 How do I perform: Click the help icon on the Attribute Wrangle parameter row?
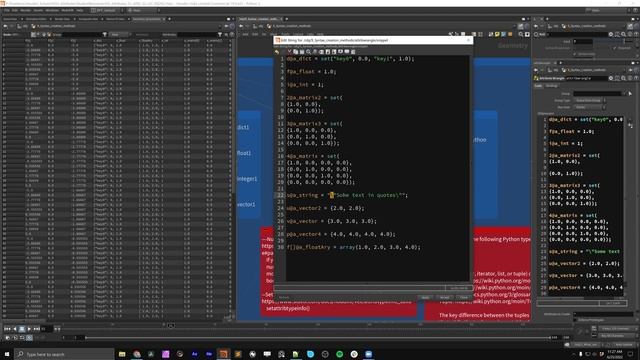[636, 78]
